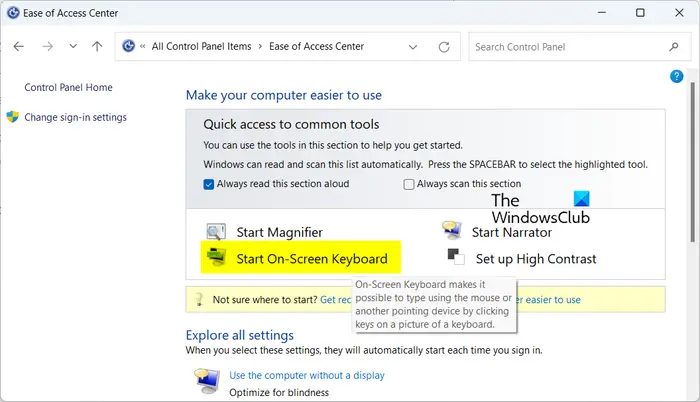
Task: Click the lightbulb hint icon
Action: [x=200, y=299]
